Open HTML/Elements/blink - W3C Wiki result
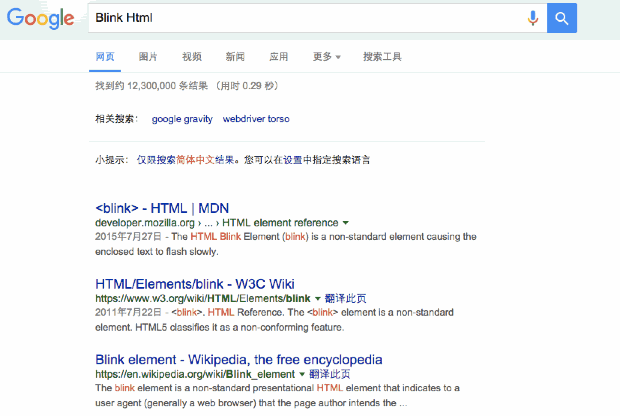 pyautogui.click(x=195, y=284)
